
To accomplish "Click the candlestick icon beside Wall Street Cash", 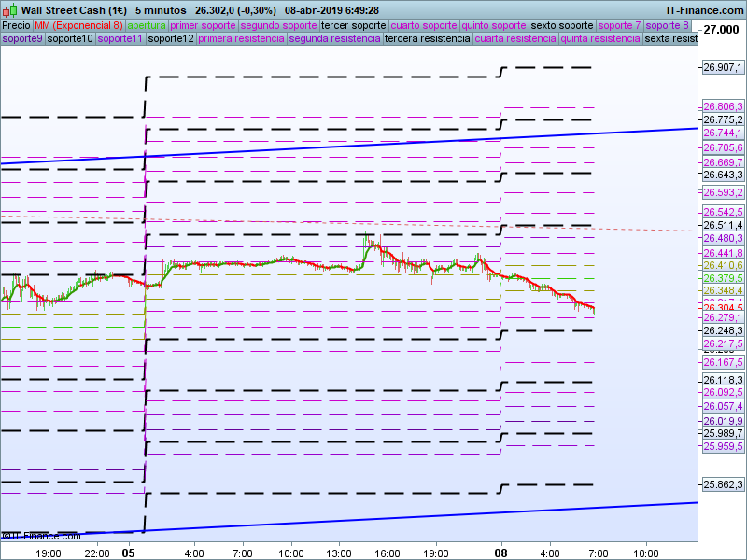I will 10,9.
